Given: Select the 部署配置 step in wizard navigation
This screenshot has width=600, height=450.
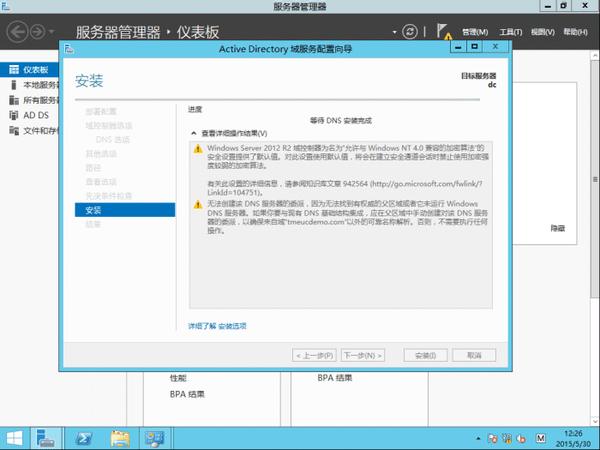Looking at the screenshot, I should (101, 111).
